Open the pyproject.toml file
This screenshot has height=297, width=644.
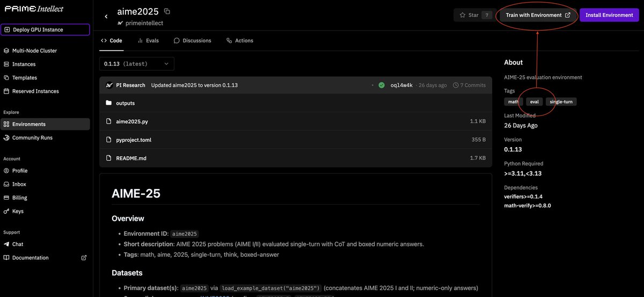point(295,140)
